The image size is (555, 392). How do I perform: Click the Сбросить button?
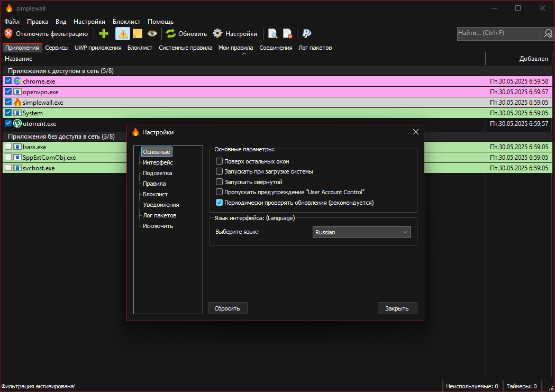[x=228, y=308]
